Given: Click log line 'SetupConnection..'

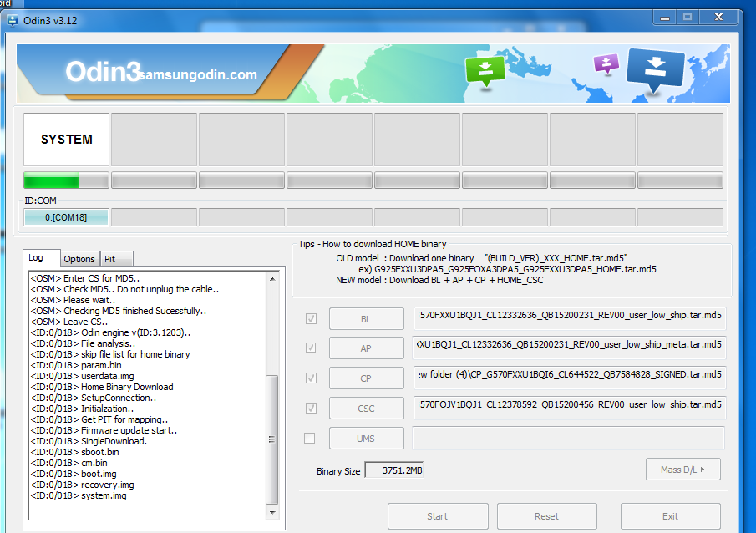Looking at the screenshot, I should point(94,398).
